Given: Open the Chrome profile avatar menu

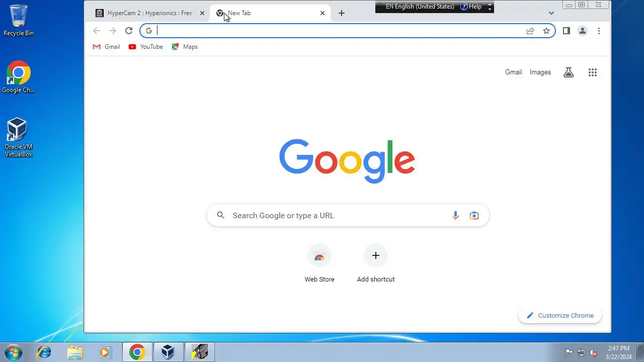Looking at the screenshot, I should (x=583, y=31).
